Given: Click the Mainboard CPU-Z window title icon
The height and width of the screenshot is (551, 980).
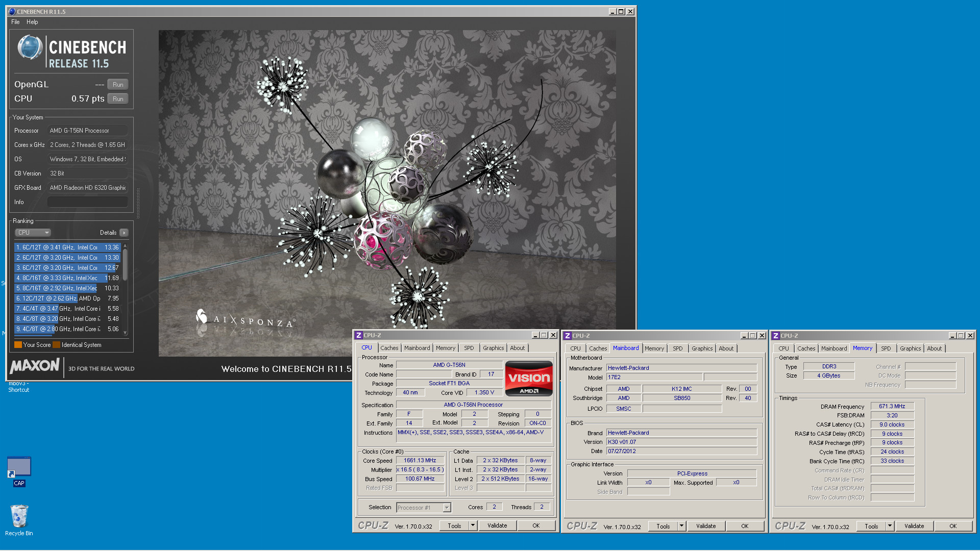Looking at the screenshot, I should [x=568, y=336].
